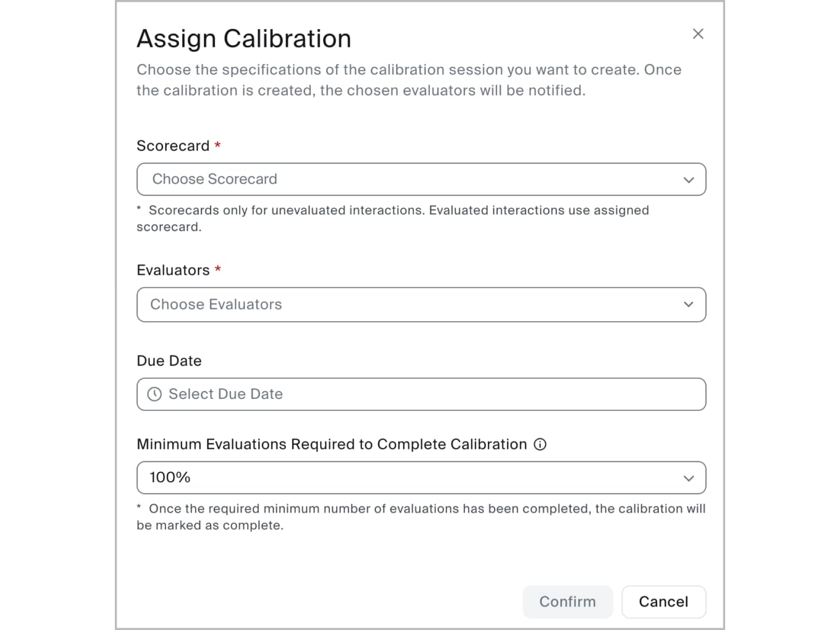This screenshot has width=840, height=630.
Task: Select the 100% value in dropdown
Action: [x=170, y=477]
